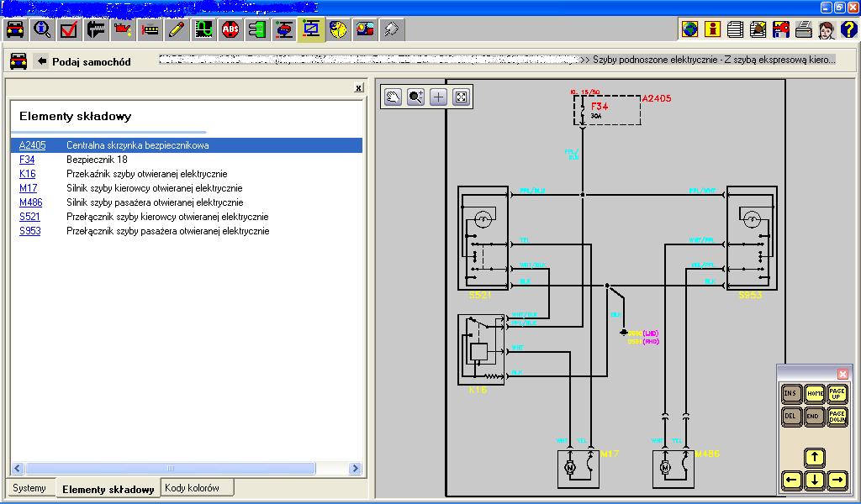Click the globe icon in the toolbar
Viewport: 861px width, 504px height.
click(x=689, y=30)
